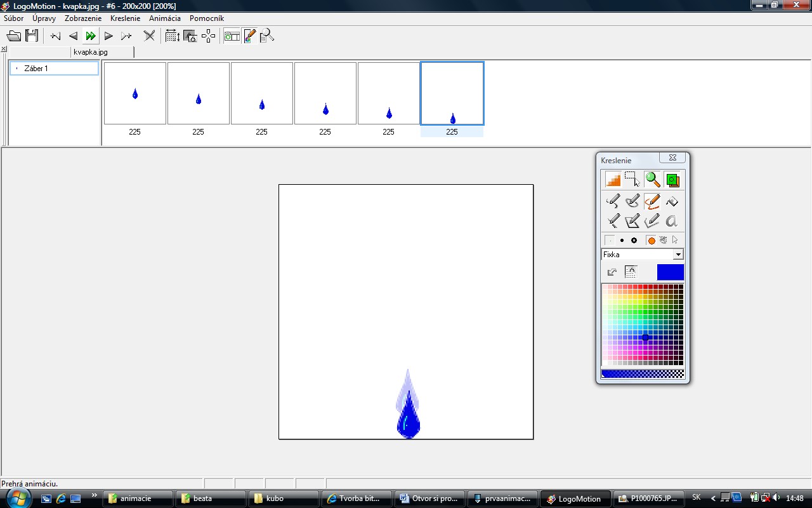This screenshot has width=812, height=508.
Task: Step to the previous frame
Action: tap(73, 36)
